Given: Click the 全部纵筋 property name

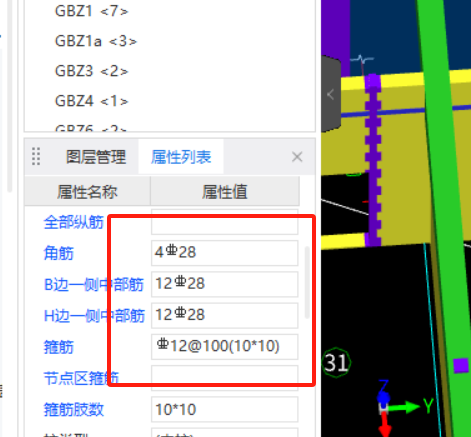Looking at the screenshot, I should [74, 222].
